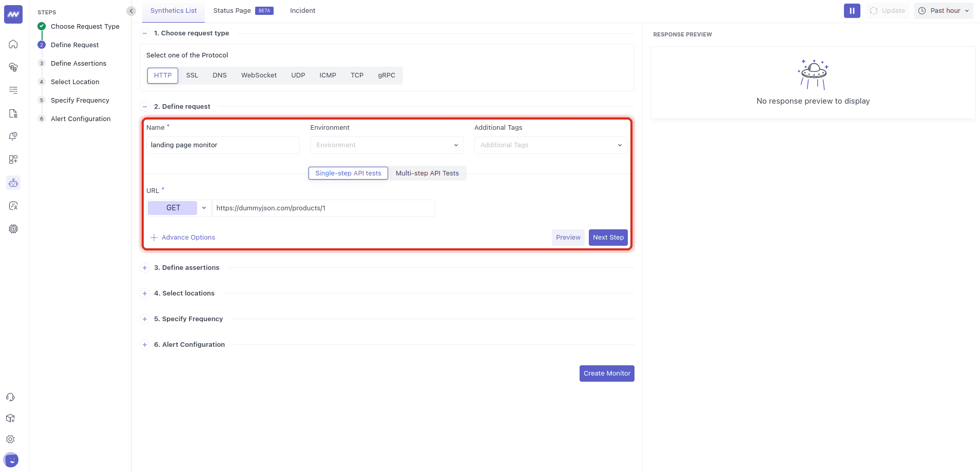Open the alerts bell icon in sidebar
This screenshot has height=472, width=980.
13,136
